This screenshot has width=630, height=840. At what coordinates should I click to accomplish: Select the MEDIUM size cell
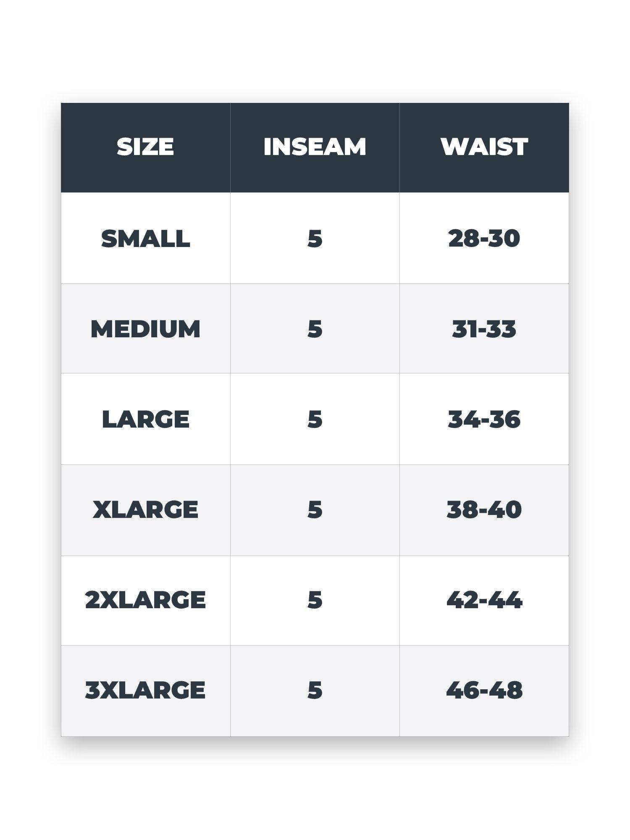coord(145,329)
